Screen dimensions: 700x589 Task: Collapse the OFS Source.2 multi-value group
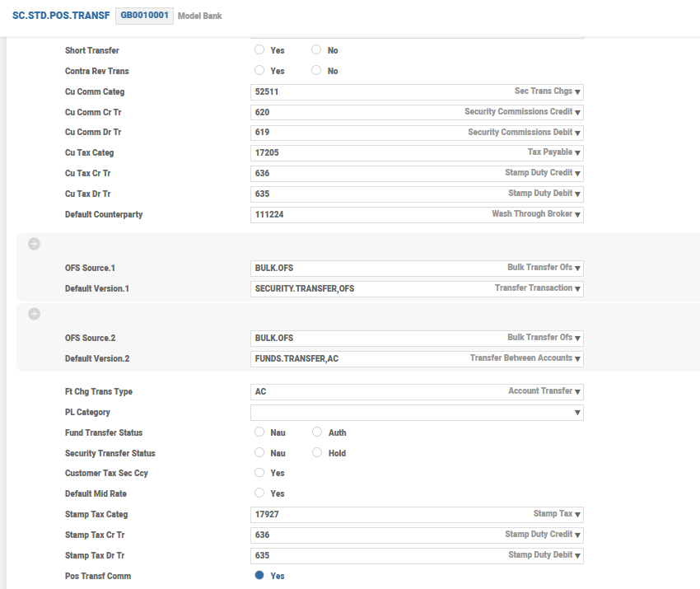click(x=35, y=314)
